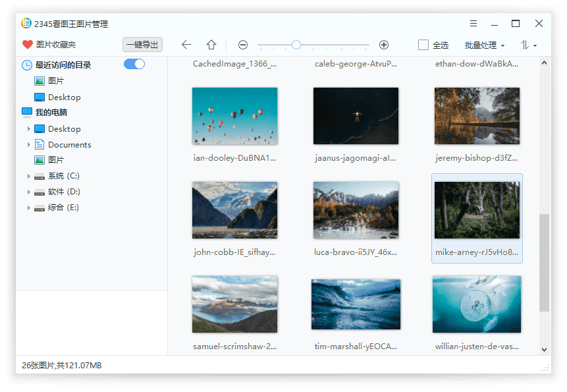Image resolution: width=567 pixels, height=392 pixels.
Task: Click the back navigation arrow
Action: point(186,45)
